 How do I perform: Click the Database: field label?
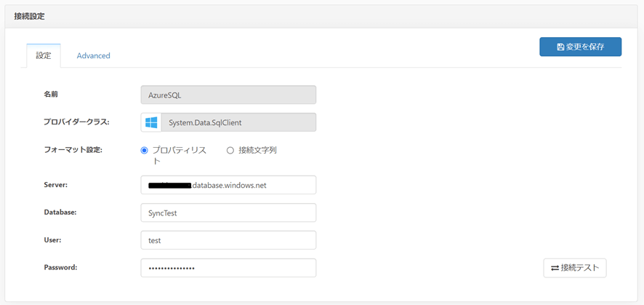pyautogui.click(x=60, y=213)
